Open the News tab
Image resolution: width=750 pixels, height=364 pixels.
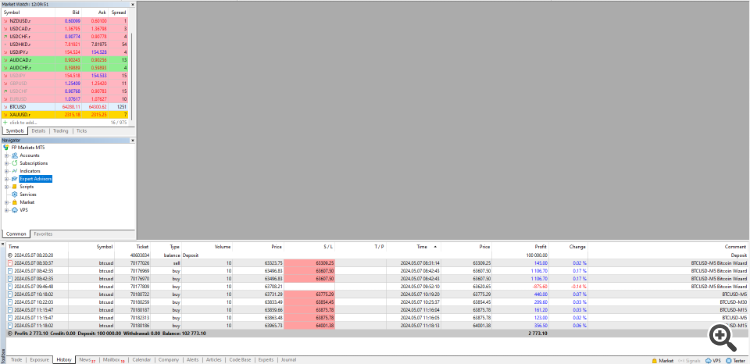pyautogui.click(x=87, y=360)
